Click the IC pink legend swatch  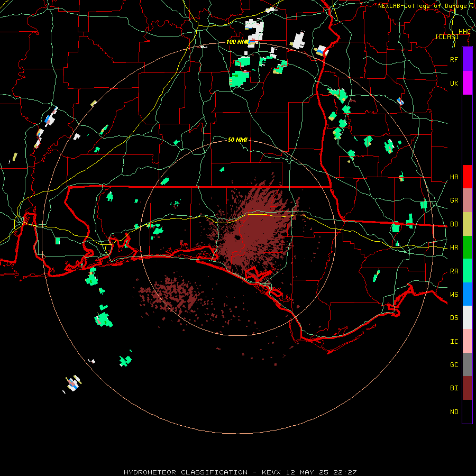tap(467, 341)
